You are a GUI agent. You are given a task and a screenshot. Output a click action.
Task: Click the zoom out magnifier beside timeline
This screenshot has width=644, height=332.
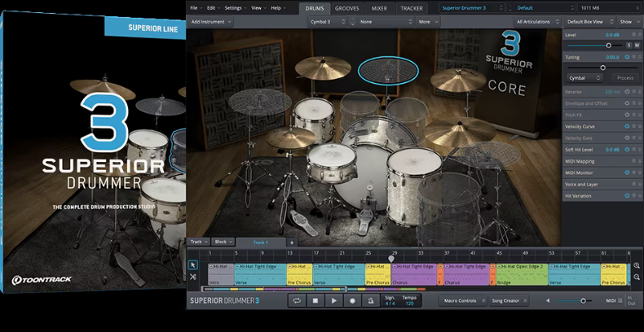coord(636,277)
